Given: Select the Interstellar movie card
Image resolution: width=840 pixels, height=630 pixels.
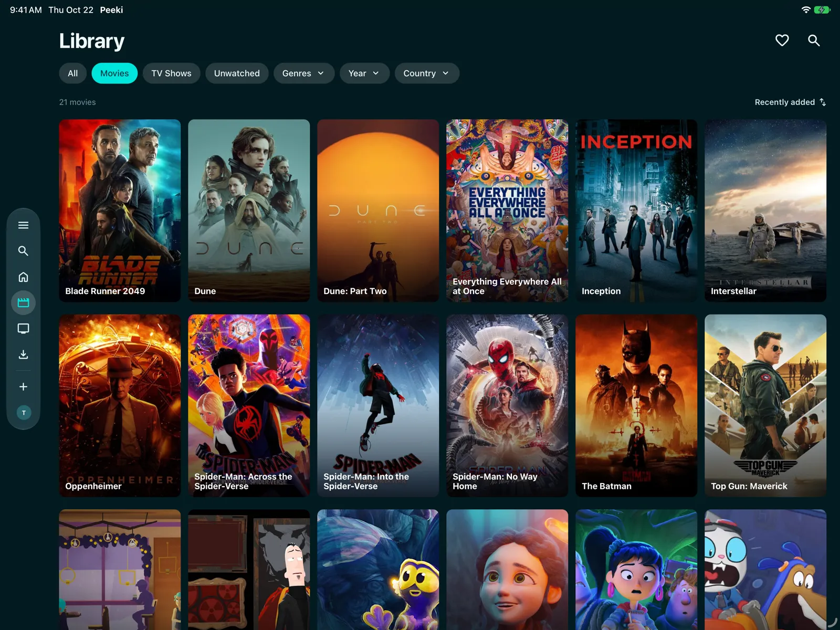Looking at the screenshot, I should [x=765, y=211].
